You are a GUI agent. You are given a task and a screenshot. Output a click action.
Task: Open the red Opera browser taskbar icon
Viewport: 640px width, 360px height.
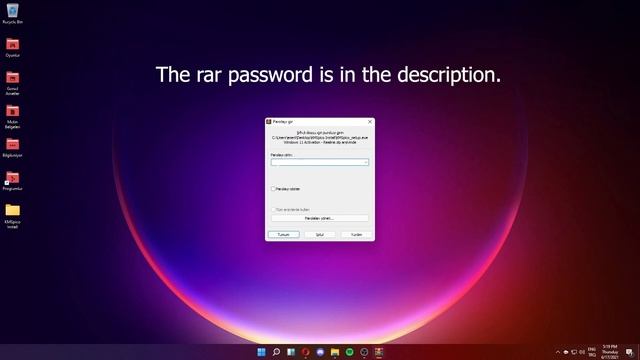point(306,352)
